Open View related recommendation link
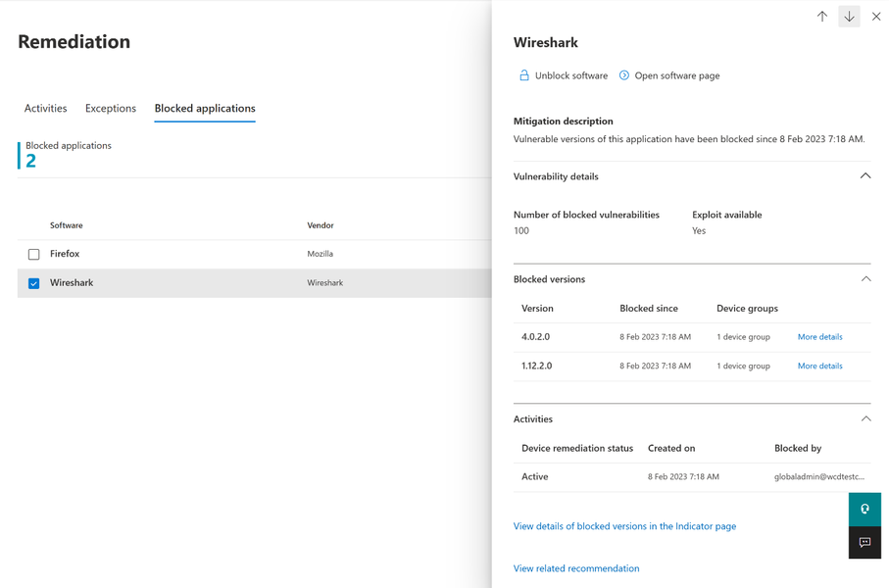This screenshot has width=889, height=588. [x=576, y=568]
